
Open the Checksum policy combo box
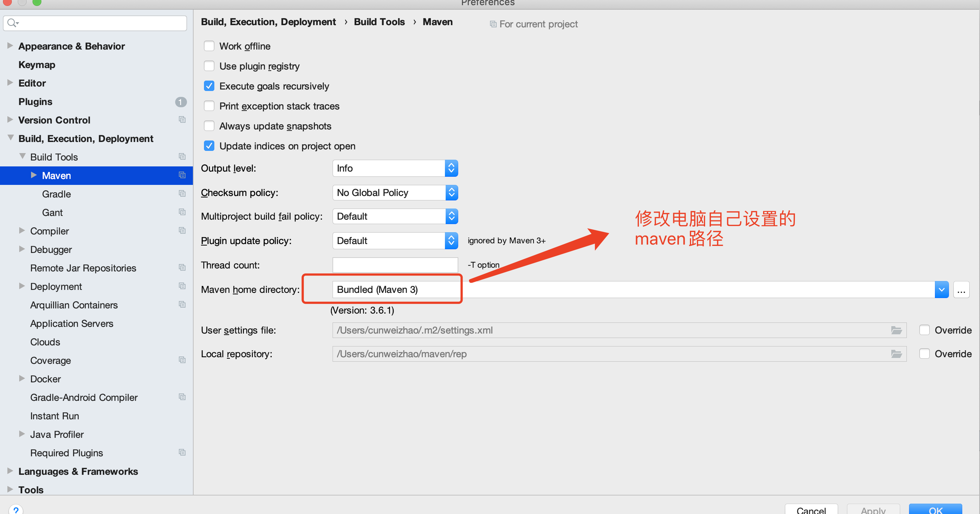tap(395, 193)
